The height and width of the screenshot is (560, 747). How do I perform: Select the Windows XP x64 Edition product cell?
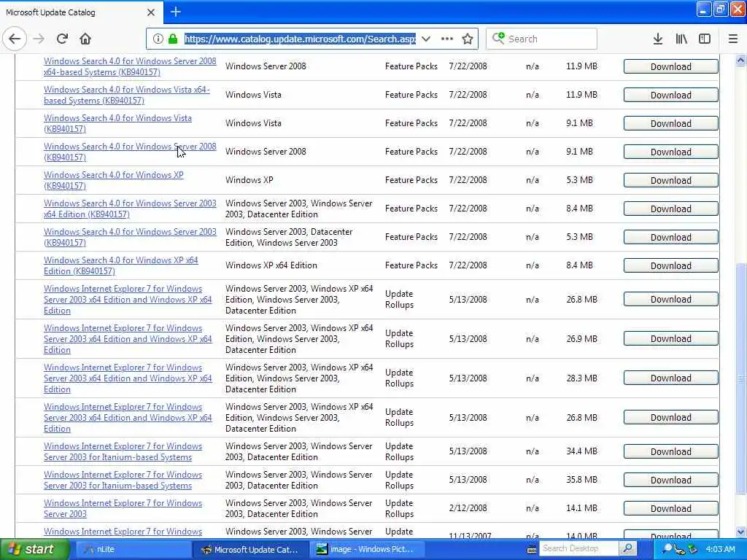[x=271, y=265]
